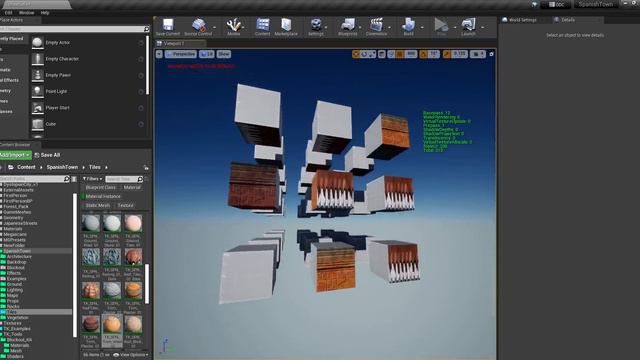Click the Save All button

[47, 155]
